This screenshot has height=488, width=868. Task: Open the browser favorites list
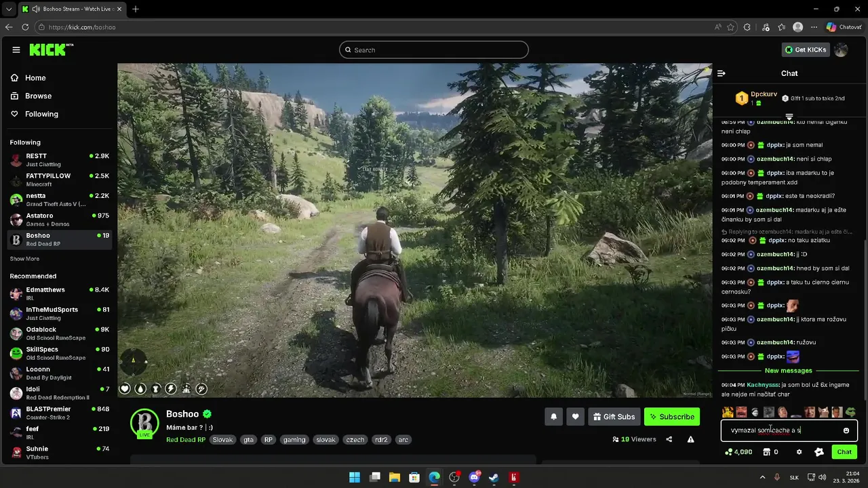[781, 27]
